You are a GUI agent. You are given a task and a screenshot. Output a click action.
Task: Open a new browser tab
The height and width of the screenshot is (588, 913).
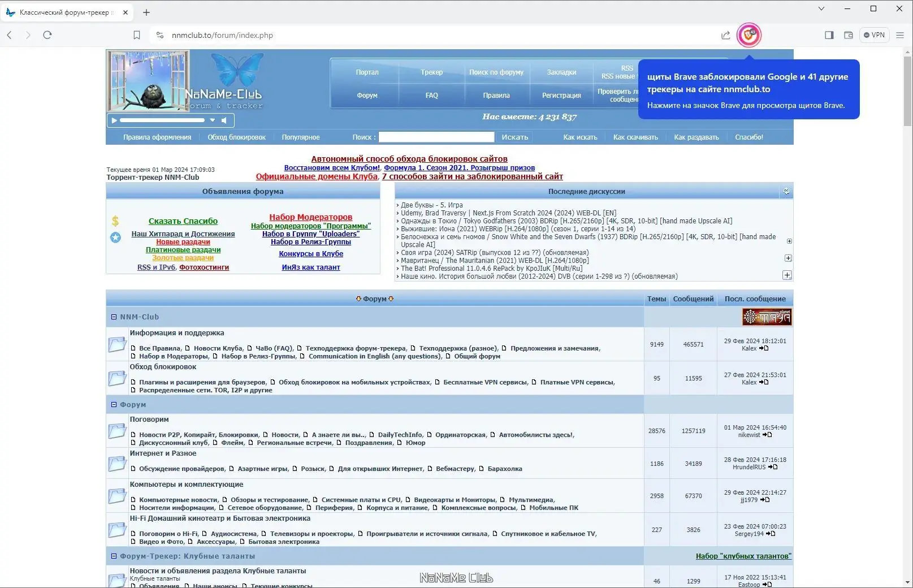coord(146,12)
